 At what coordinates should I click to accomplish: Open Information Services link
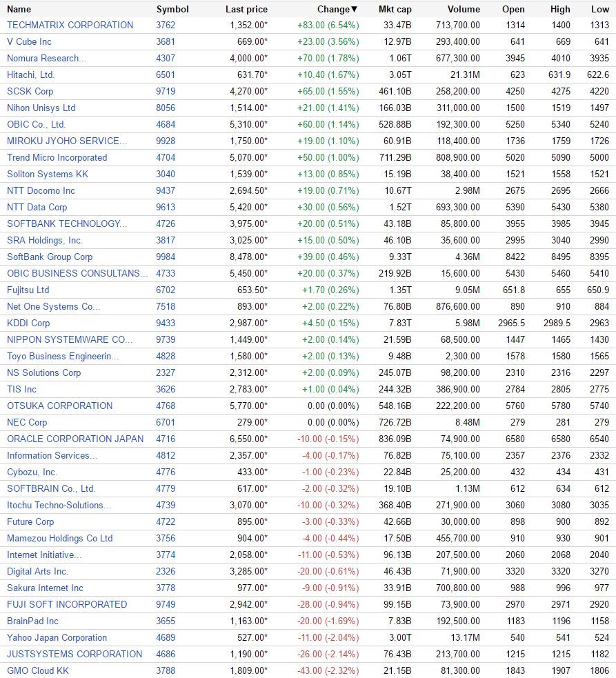52,456
